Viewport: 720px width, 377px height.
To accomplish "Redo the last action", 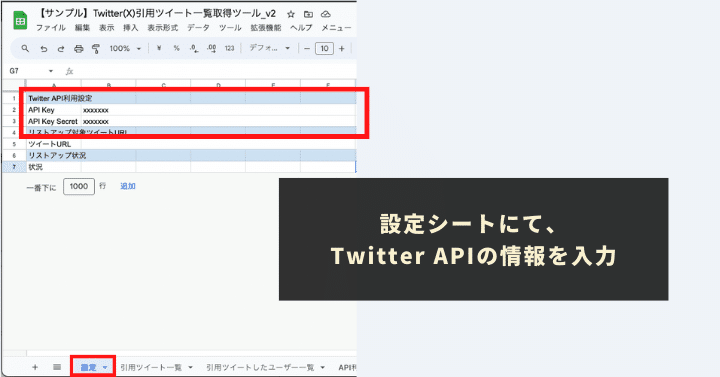I will [61, 48].
